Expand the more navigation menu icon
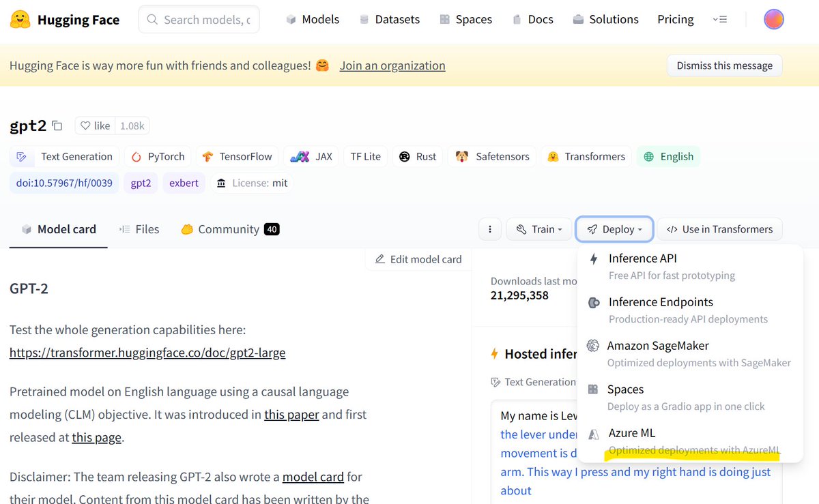This screenshot has height=504, width=819. tap(719, 19)
